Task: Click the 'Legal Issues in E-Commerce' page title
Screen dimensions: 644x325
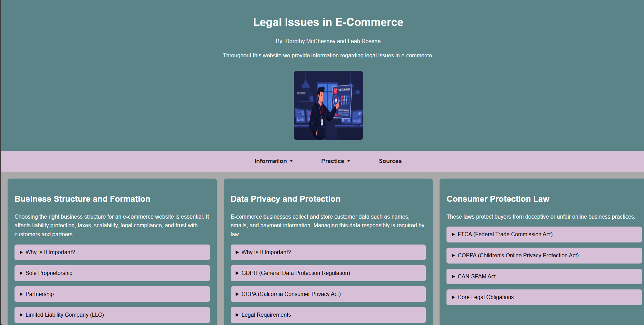Action: [x=328, y=22]
